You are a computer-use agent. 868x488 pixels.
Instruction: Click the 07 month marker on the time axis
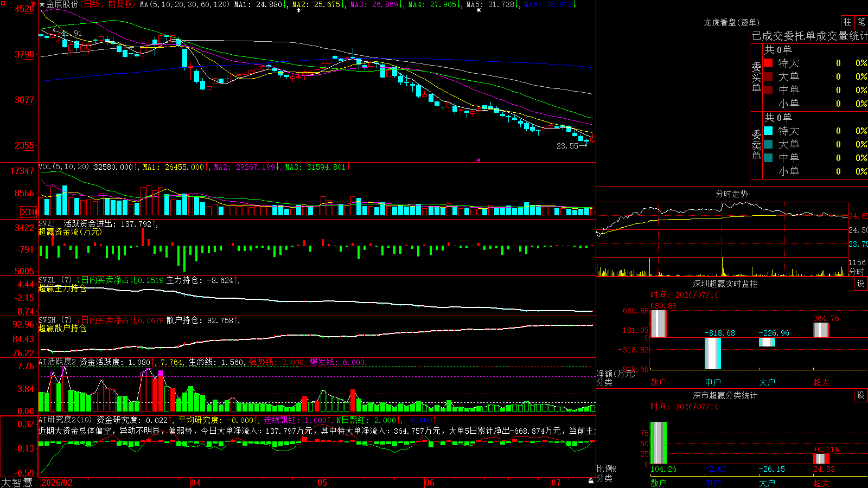click(556, 483)
